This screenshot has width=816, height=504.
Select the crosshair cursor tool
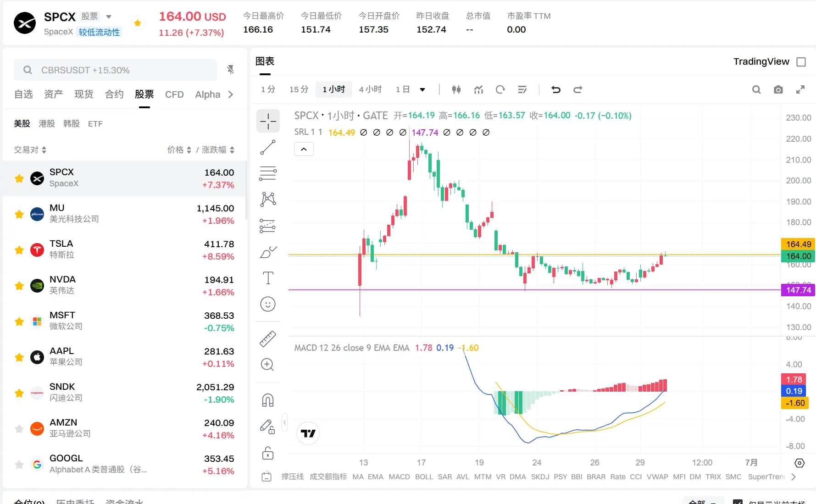pos(268,122)
